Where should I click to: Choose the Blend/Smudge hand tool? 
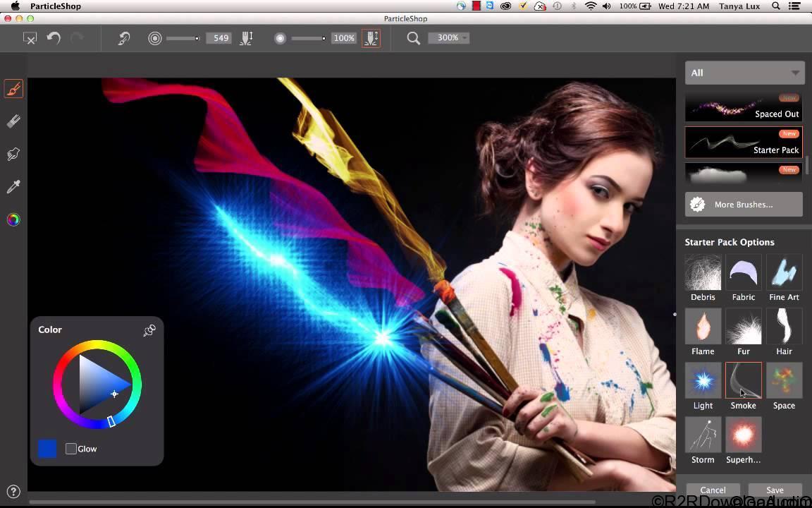(x=13, y=154)
